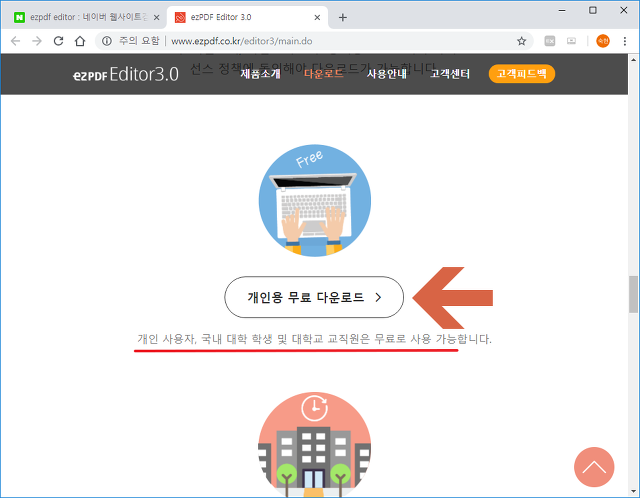Close the Naver ezpdf editor tab
The image size is (640, 498).
coord(156,17)
